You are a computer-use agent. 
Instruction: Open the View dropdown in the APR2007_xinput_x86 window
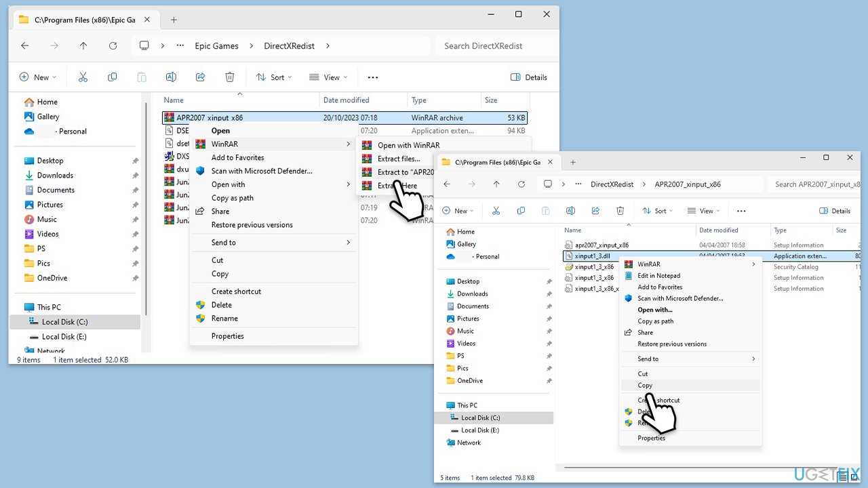click(703, 211)
